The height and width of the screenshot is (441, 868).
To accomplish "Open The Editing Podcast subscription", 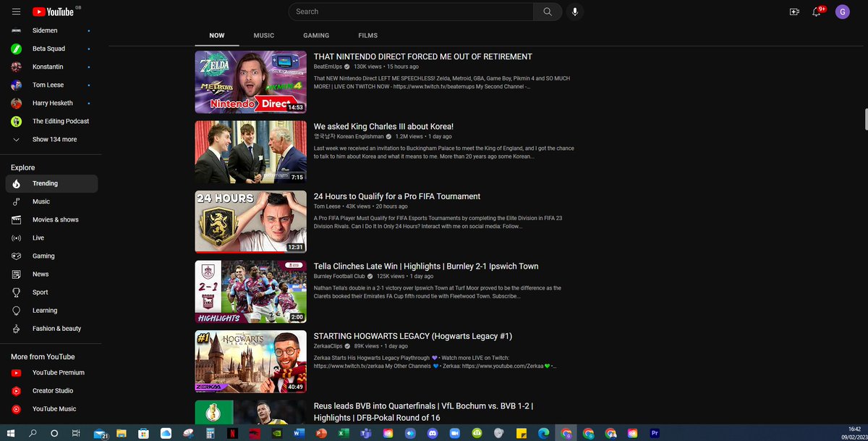I will point(51,121).
